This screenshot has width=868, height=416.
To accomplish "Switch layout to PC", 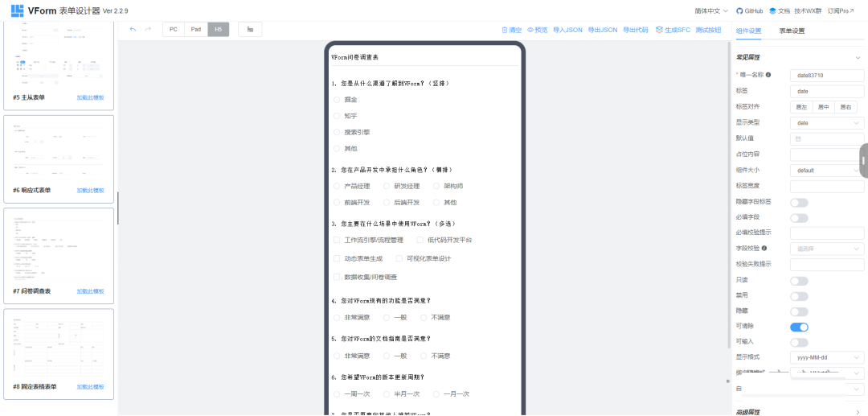I will (x=174, y=29).
